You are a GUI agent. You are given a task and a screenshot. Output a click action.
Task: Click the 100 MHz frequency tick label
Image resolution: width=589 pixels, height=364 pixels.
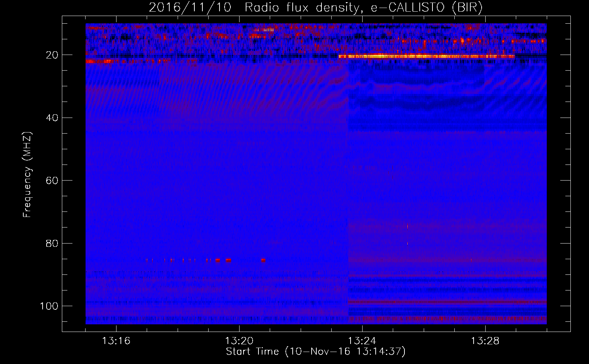[x=49, y=306]
